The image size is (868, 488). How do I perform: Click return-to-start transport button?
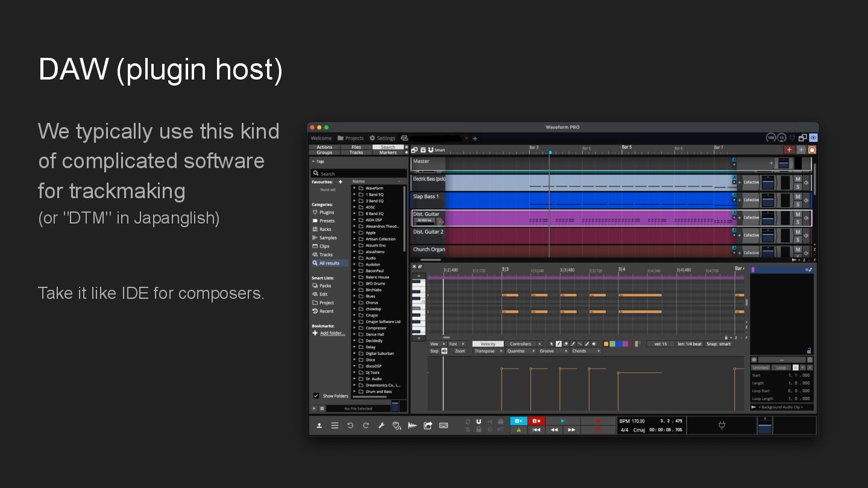pos(536,430)
